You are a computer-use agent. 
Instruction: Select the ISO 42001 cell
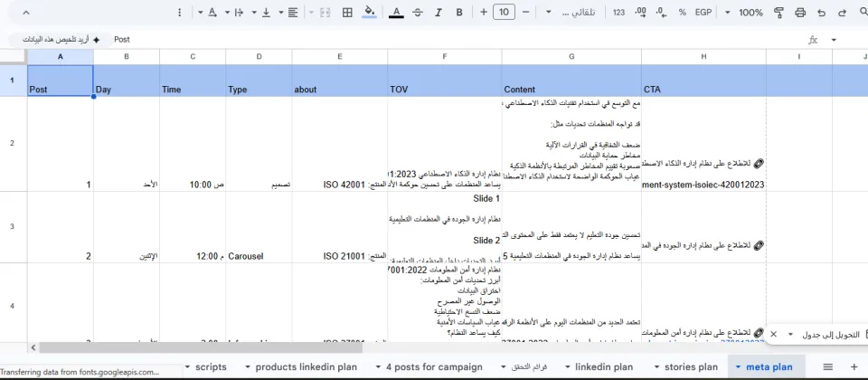click(340, 144)
